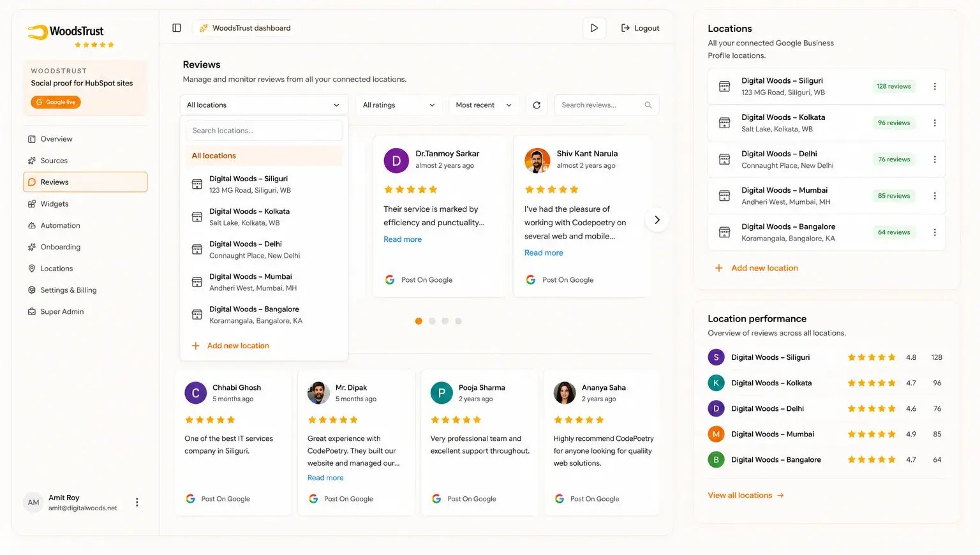The height and width of the screenshot is (555, 980).
Task: Choose Digital Woods – Mumbai in dropdown
Action: (264, 282)
